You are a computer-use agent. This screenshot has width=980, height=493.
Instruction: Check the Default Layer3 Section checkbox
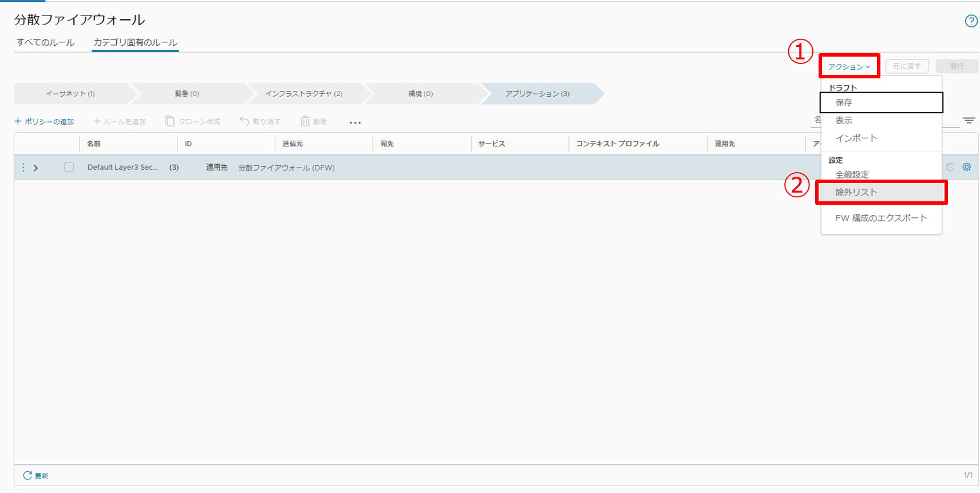click(69, 167)
